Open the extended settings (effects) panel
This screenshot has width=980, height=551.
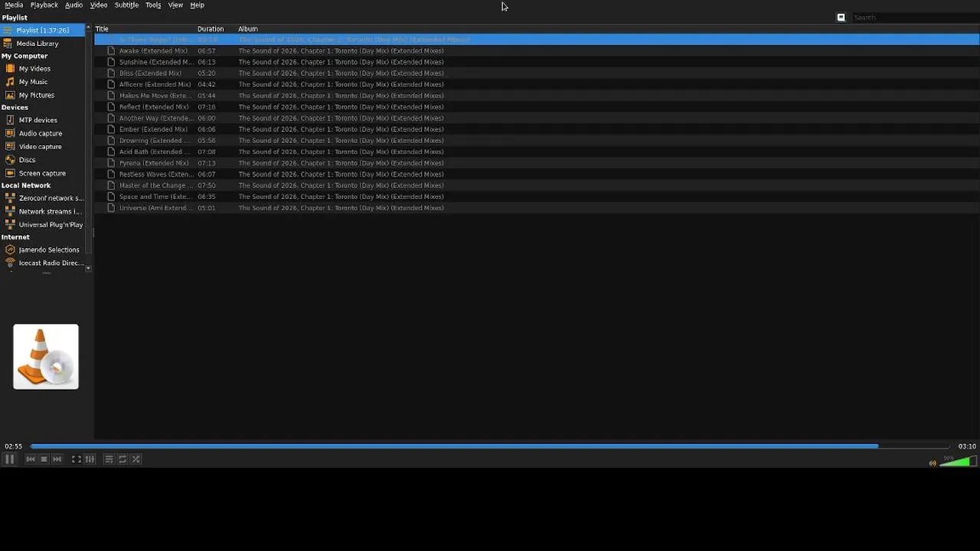coord(90,459)
